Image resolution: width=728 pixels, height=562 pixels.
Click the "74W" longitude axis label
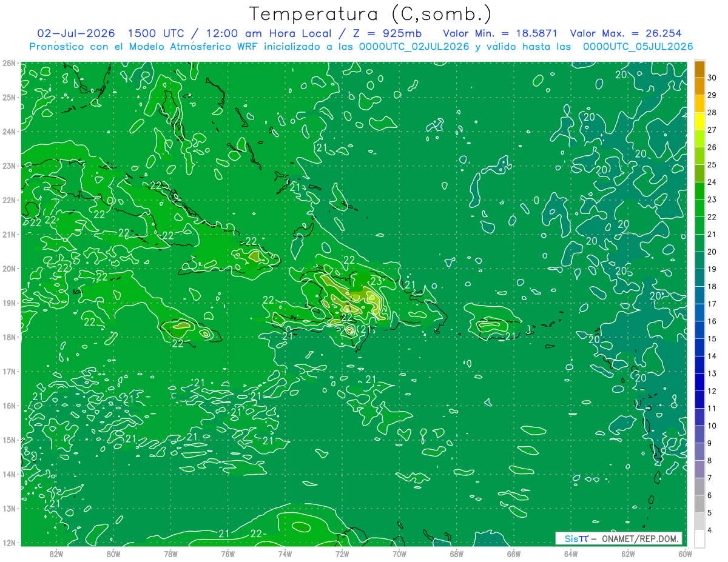tap(285, 554)
